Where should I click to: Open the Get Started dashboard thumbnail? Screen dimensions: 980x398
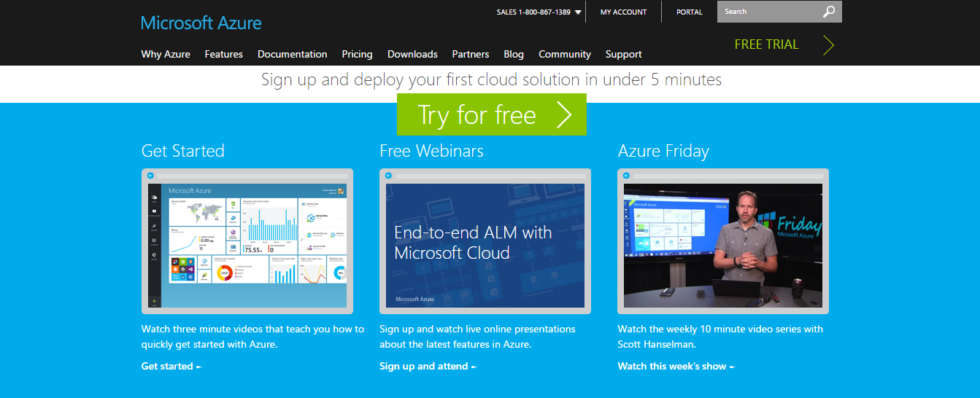[247, 241]
